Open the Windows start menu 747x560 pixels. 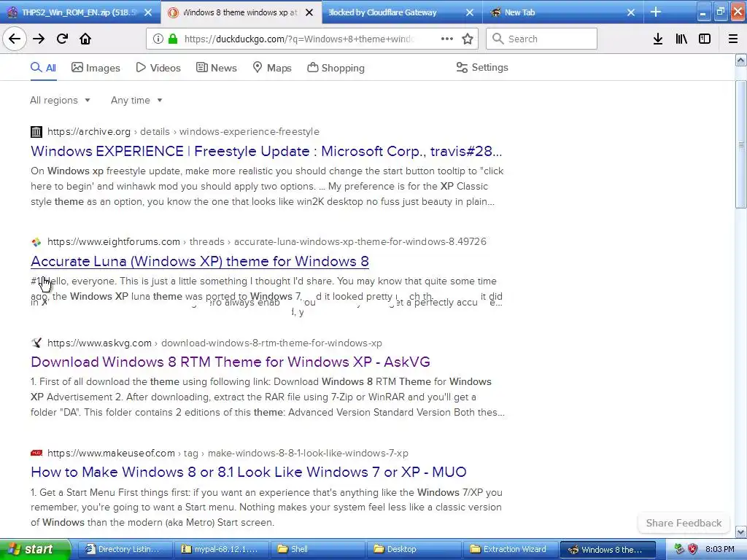click(35, 549)
